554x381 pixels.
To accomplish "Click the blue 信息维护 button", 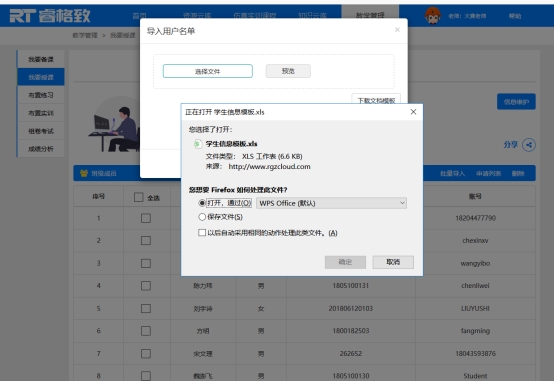I will click(516, 102).
